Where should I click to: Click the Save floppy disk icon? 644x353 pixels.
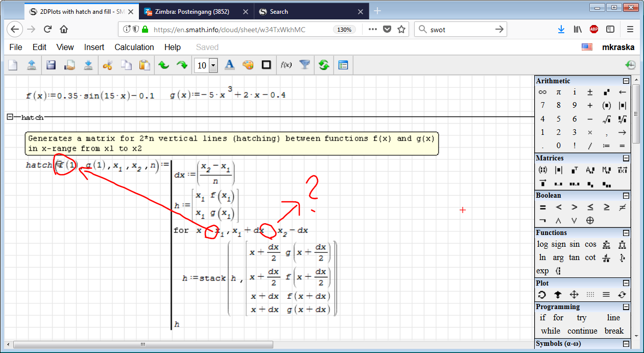point(51,65)
